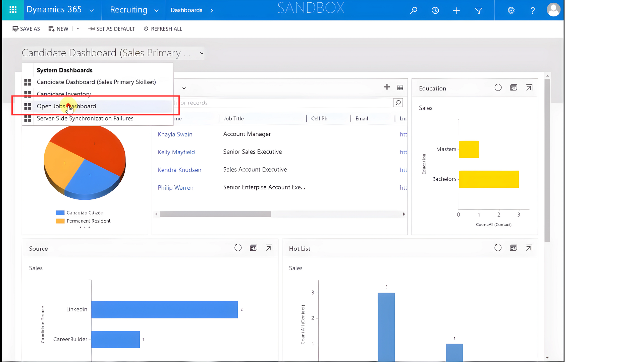Click the LinkedIn bar in Source chart
This screenshot has height=362, width=644.
click(164, 310)
